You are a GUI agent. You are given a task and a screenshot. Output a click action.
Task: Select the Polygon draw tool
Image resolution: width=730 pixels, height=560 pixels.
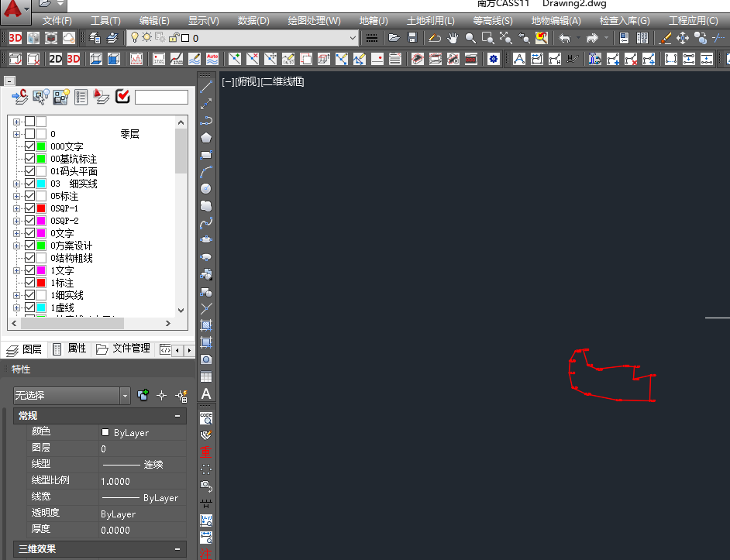(206, 138)
